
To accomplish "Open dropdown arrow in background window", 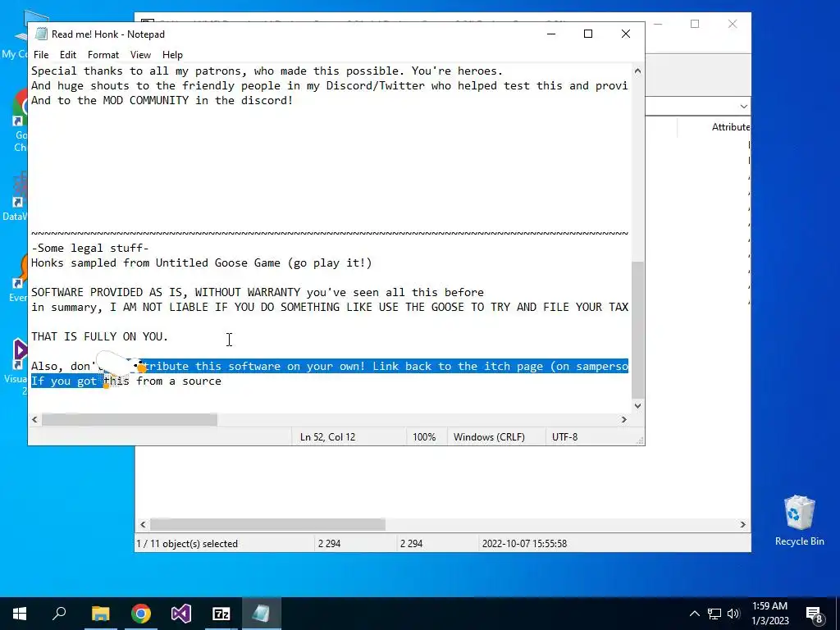I will [x=743, y=106].
